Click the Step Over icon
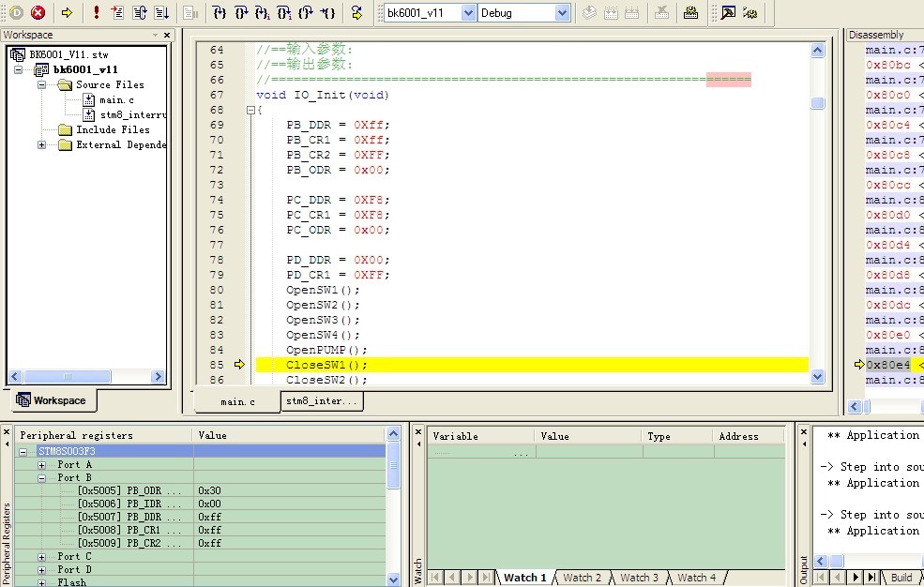The width and height of the screenshot is (924, 587). pos(241,12)
